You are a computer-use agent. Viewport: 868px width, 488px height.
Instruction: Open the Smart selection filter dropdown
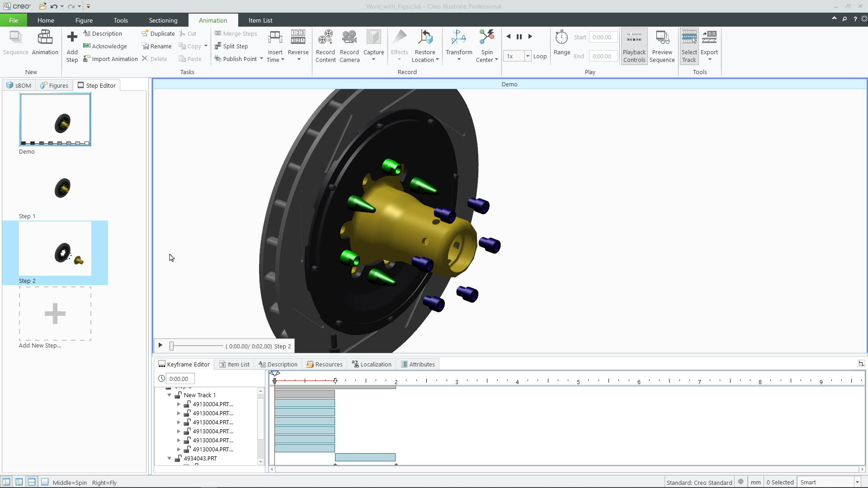(857, 482)
